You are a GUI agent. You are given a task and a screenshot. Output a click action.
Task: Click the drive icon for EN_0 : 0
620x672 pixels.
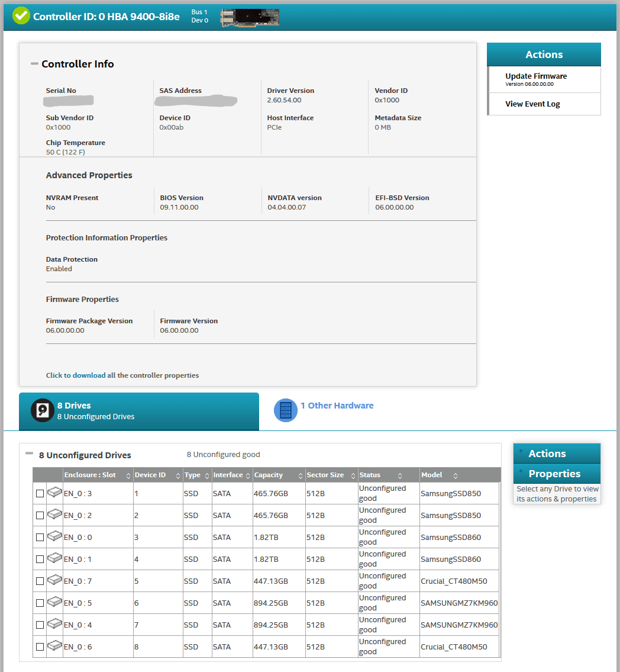(x=54, y=536)
